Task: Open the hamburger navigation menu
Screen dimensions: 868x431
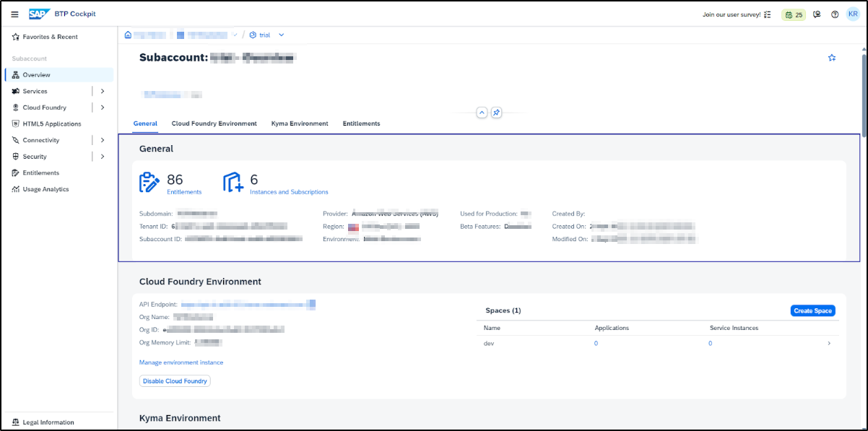Action: coord(14,14)
